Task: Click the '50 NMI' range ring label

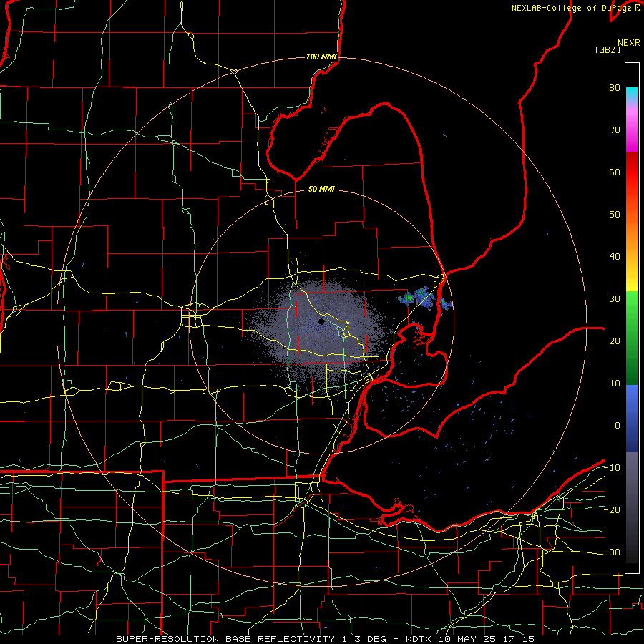Action: click(x=321, y=189)
